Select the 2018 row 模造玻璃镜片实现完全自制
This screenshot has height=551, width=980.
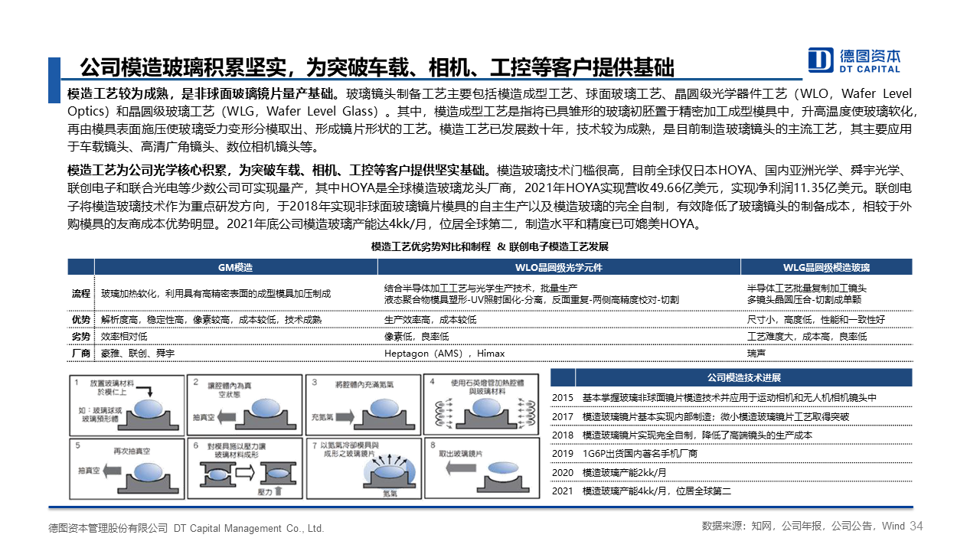(731, 435)
